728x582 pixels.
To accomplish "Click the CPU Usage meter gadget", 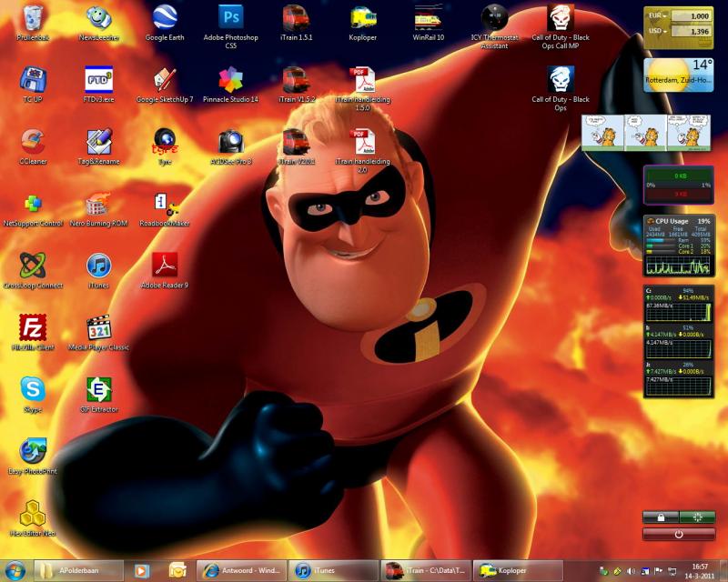I will tap(678, 246).
